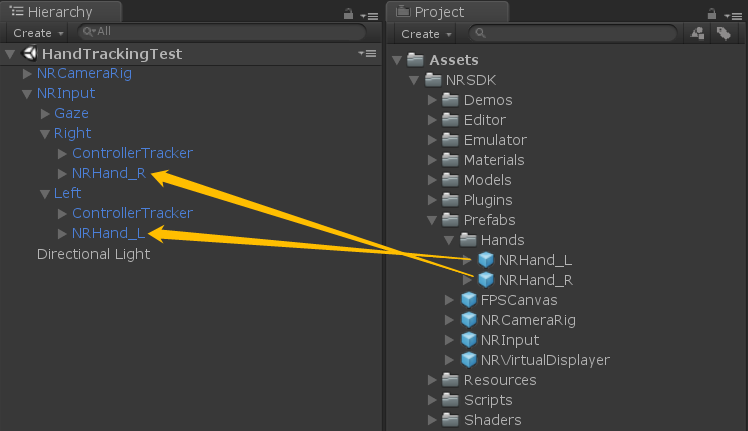
Task: Switch to the Hierarchy tab
Action: [61, 12]
